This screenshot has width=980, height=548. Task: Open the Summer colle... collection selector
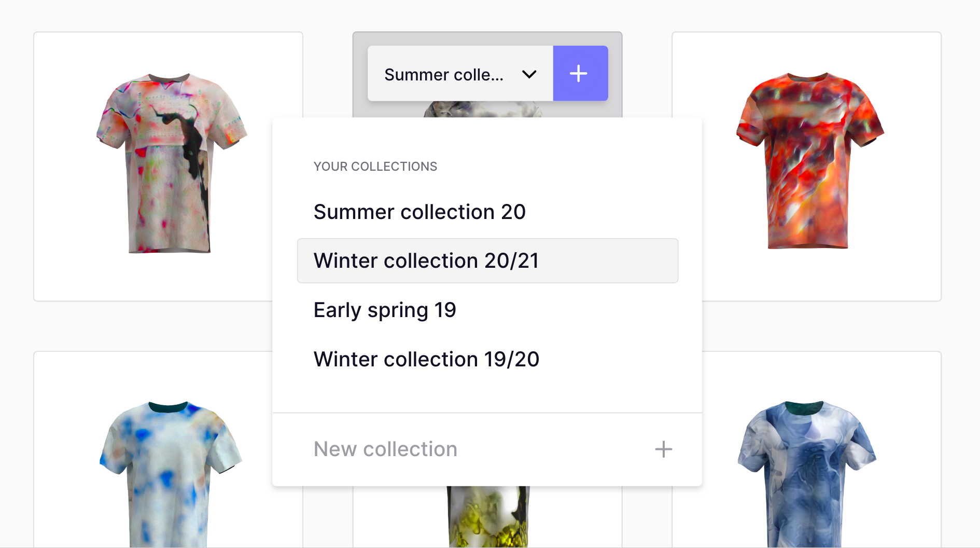click(x=460, y=73)
